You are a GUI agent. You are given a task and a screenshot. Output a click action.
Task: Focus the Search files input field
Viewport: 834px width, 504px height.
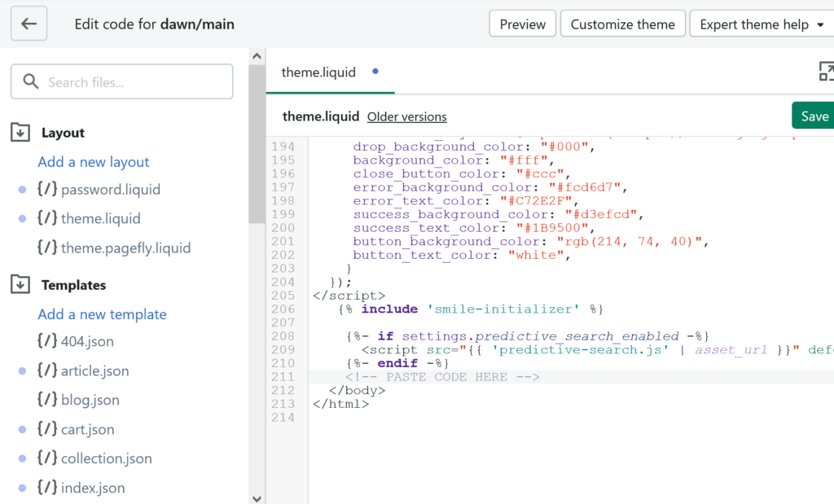pyautogui.click(x=122, y=82)
